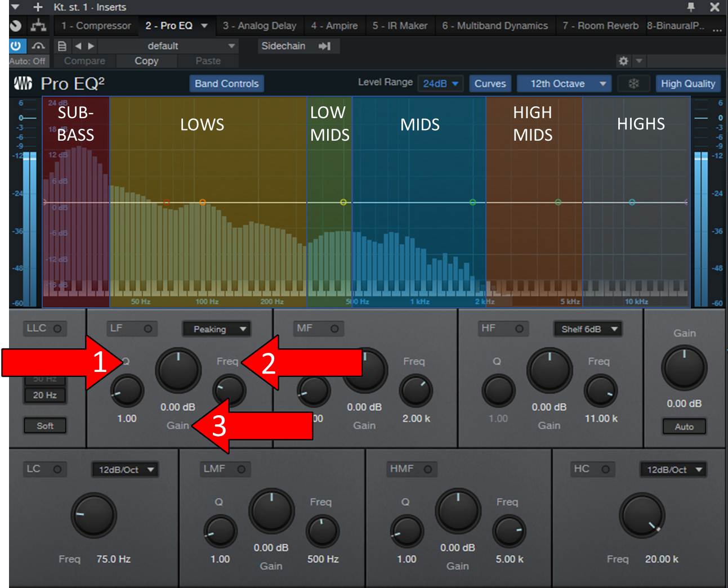Toggle the Auto: Off automation setting
The image size is (728, 588).
28,61
